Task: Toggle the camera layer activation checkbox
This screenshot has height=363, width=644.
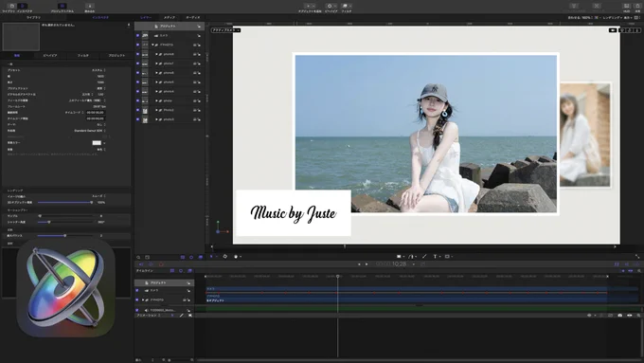Action: click(137, 35)
